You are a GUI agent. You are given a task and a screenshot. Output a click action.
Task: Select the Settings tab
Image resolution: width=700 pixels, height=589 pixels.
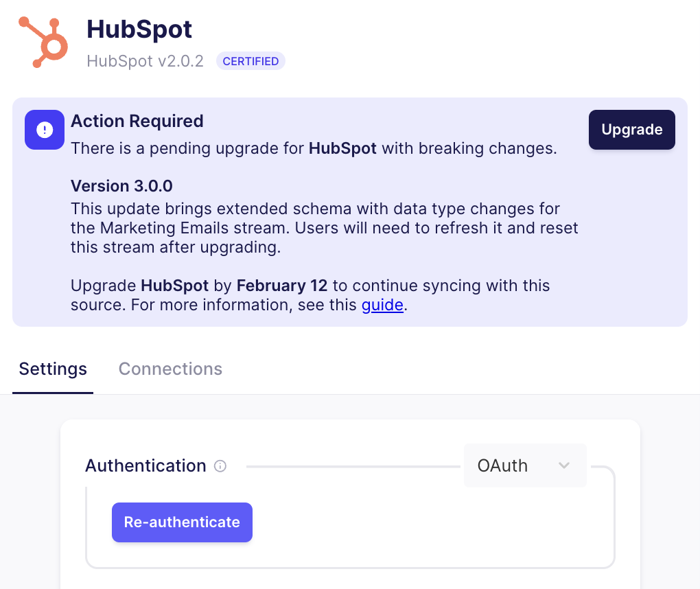pos(52,369)
